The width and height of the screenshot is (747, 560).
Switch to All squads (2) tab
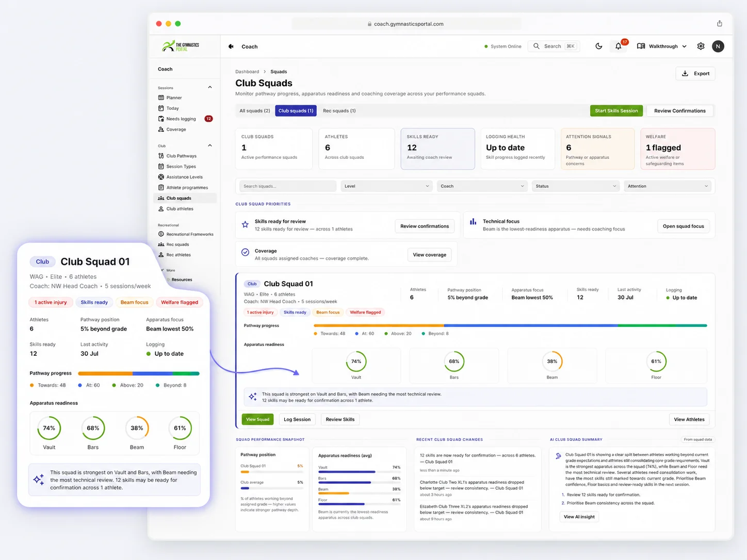[255, 111]
